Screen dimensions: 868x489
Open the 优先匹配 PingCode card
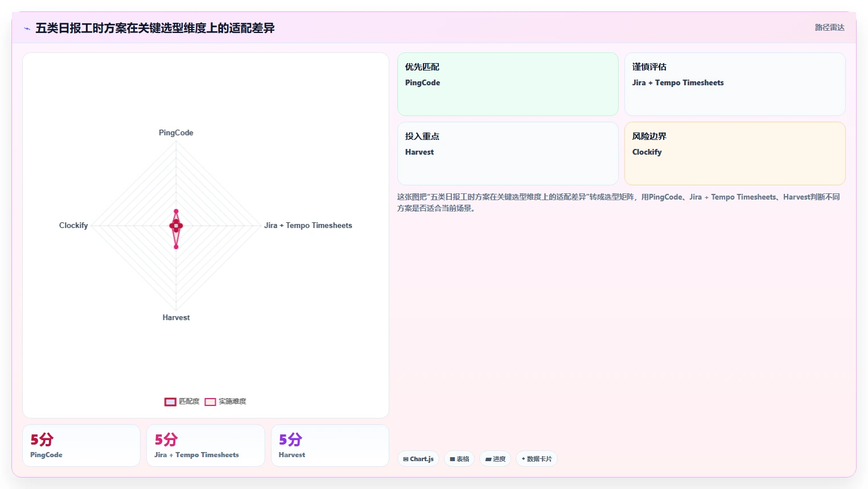coord(508,84)
